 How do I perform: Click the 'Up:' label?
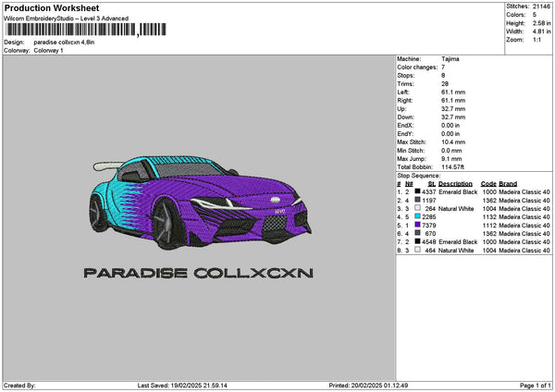[401, 108]
